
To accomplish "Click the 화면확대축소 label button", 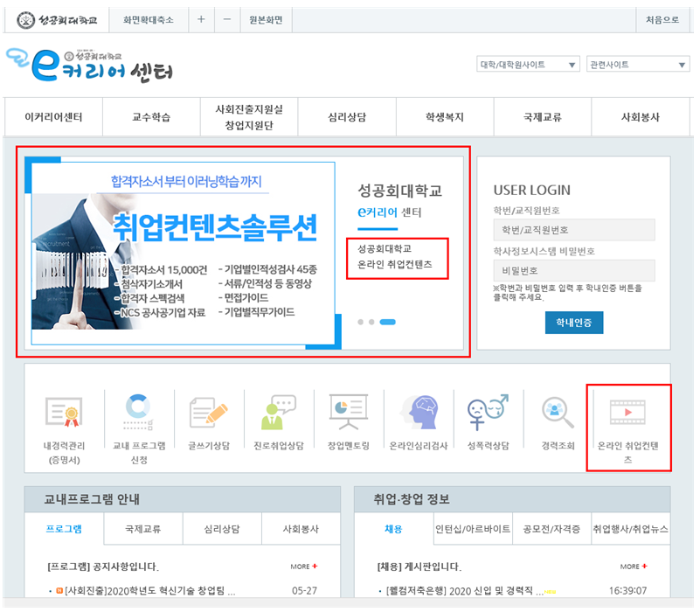I will click(149, 19).
